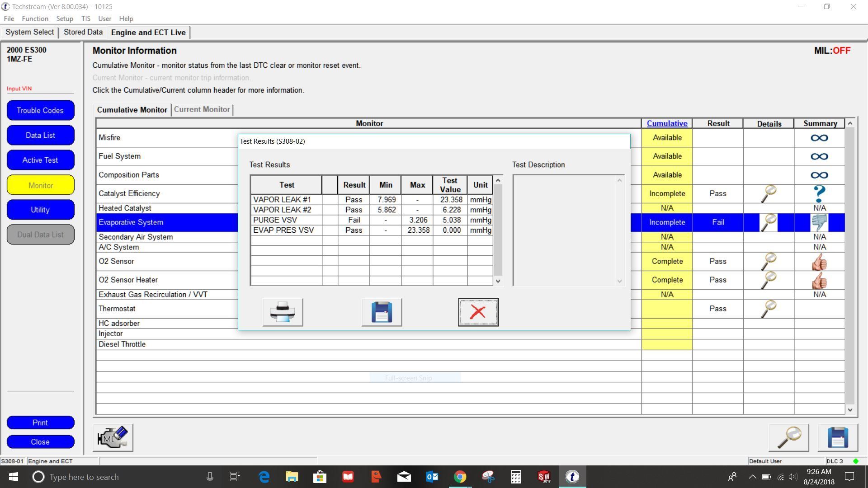
Task: Open Thermostat details magnifier
Action: coord(769,309)
